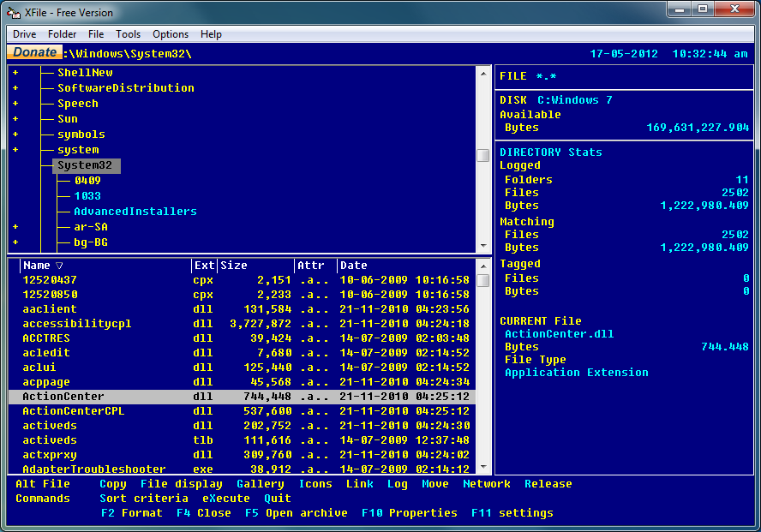
Task: Select System32 in the folder tree
Action: pos(85,165)
